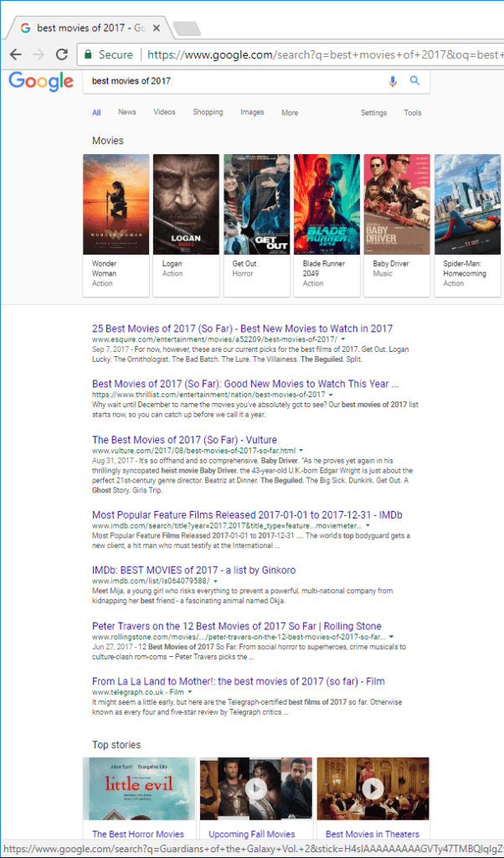The height and width of the screenshot is (858, 504).
Task: Open 'The Best Horror Movies' story link
Action: click(x=138, y=835)
